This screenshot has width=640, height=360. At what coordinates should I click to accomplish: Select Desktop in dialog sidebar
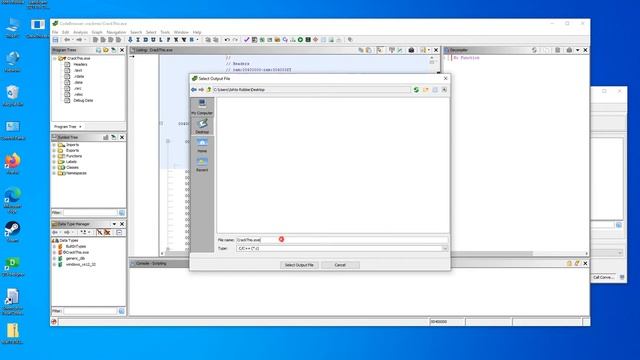tap(202, 126)
